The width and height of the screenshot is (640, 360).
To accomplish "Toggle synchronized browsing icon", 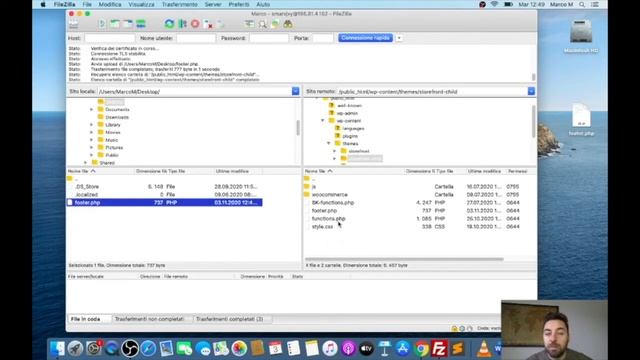I will point(275,24).
